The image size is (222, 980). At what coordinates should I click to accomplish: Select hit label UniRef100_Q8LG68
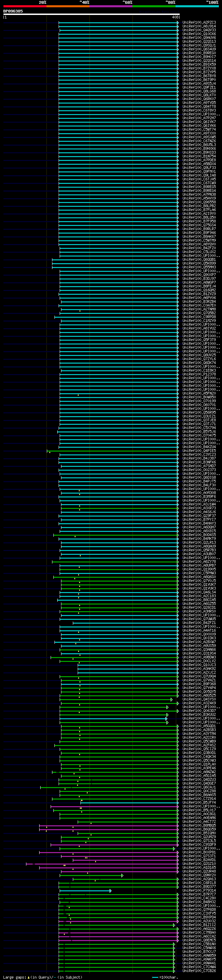click(199, 91)
